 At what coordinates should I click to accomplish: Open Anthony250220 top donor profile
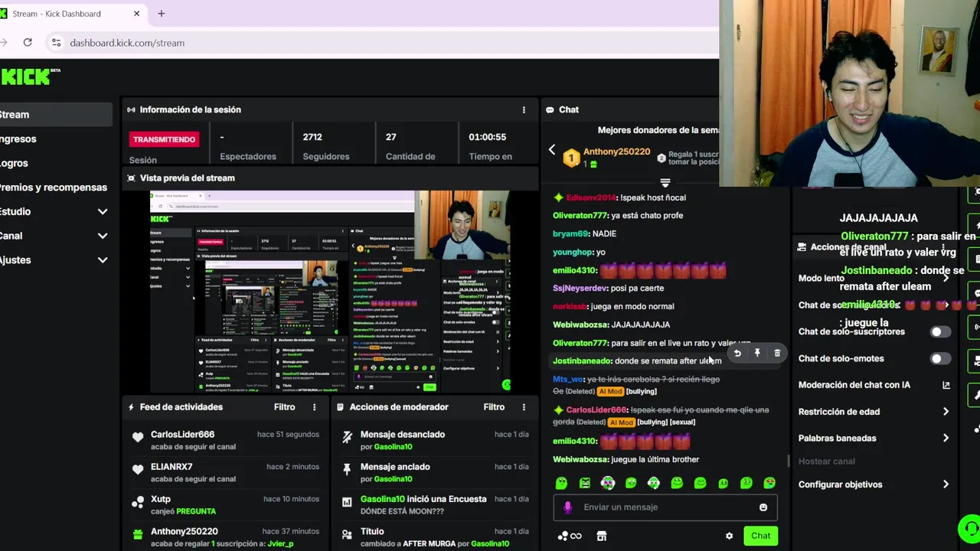pyautogui.click(x=616, y=152)
